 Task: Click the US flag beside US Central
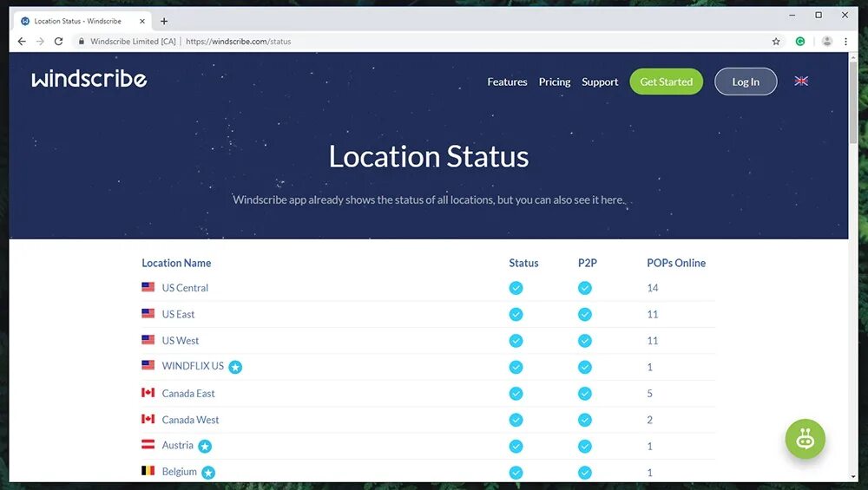tap(148, 286)
